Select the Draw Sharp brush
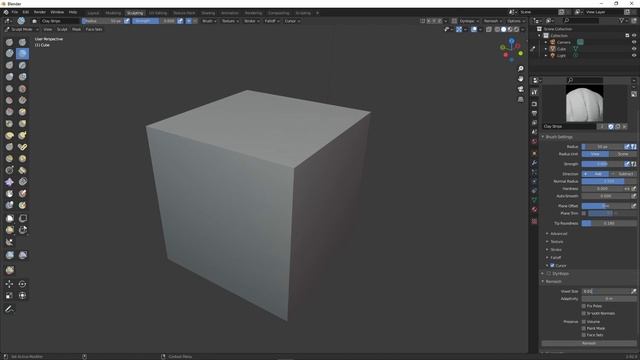The image size is (640, 360). [22, 42]
